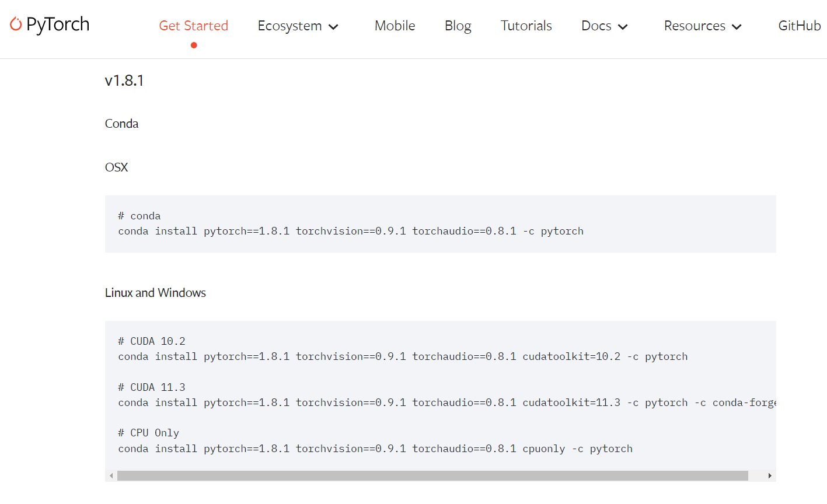Expand the Resources dropdown menu
Image resolution: width=827 pixels, height=504 pixels.
[703, 26]
